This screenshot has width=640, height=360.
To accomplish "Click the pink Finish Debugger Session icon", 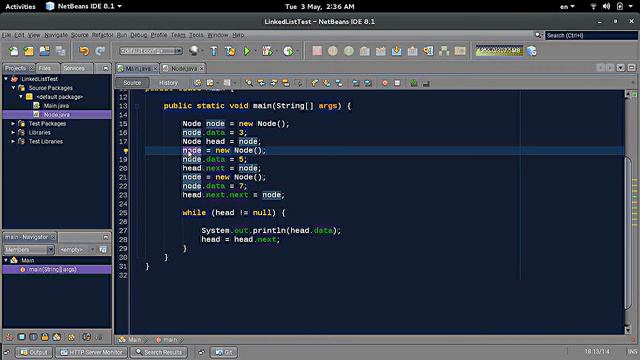I will pyautogui.click(x=317, y=51).
